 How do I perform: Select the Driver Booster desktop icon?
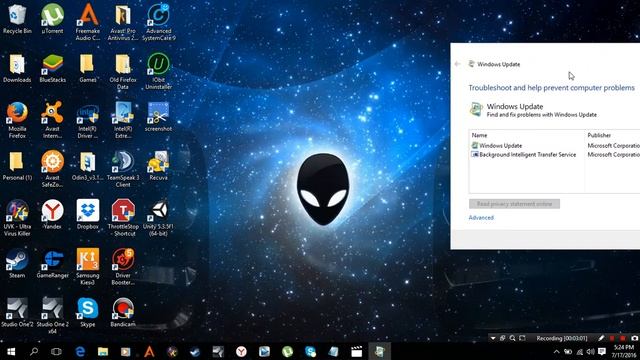pos(123,267)
